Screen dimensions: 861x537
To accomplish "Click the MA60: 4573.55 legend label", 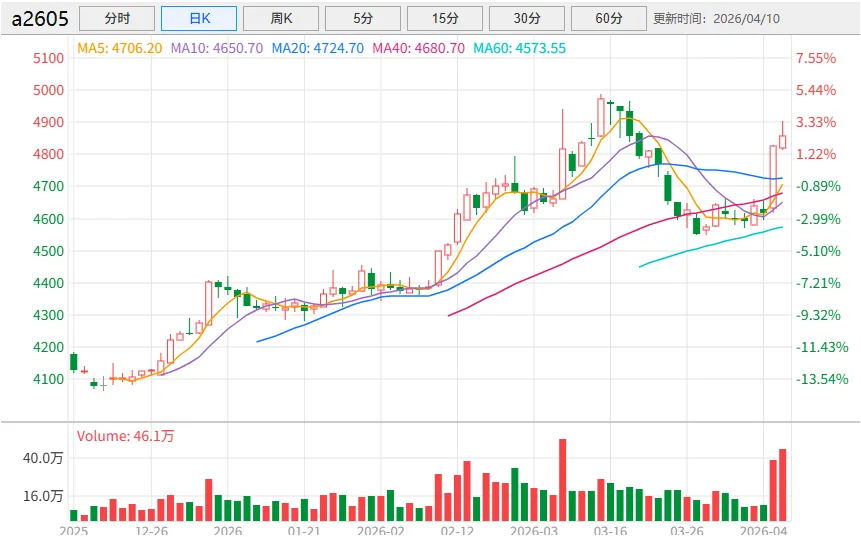I will coord(519,48).
